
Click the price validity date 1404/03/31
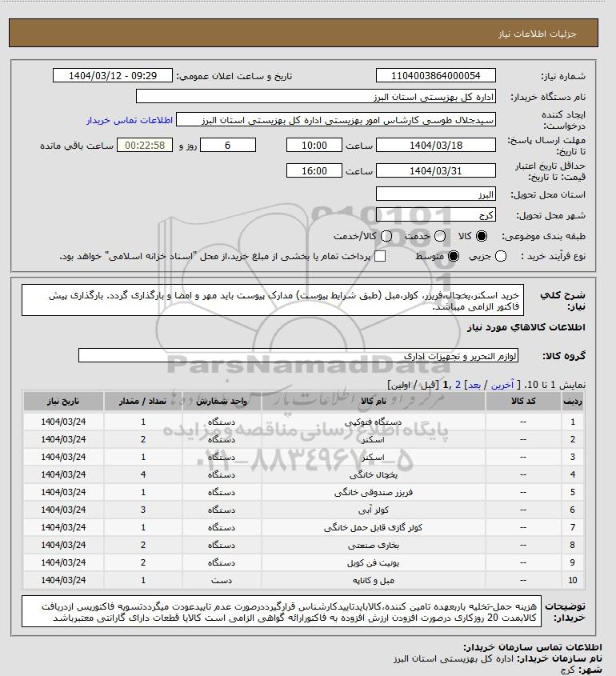(x=436, y=170)
